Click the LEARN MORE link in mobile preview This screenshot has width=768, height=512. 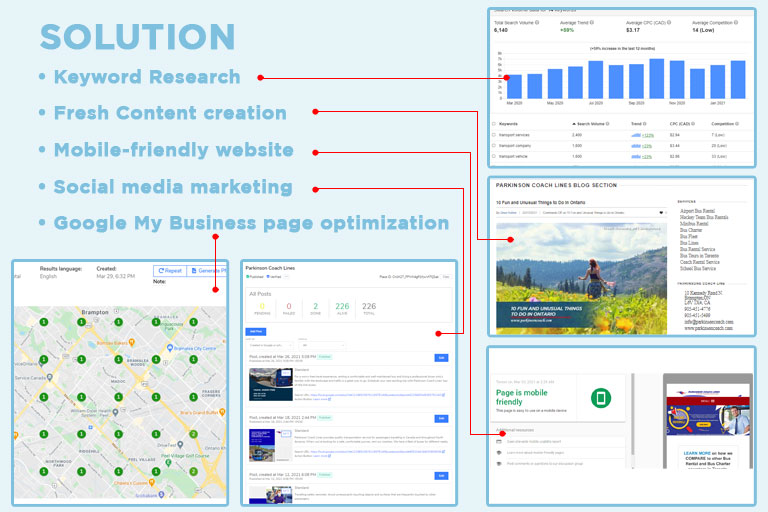coord(697,453)
